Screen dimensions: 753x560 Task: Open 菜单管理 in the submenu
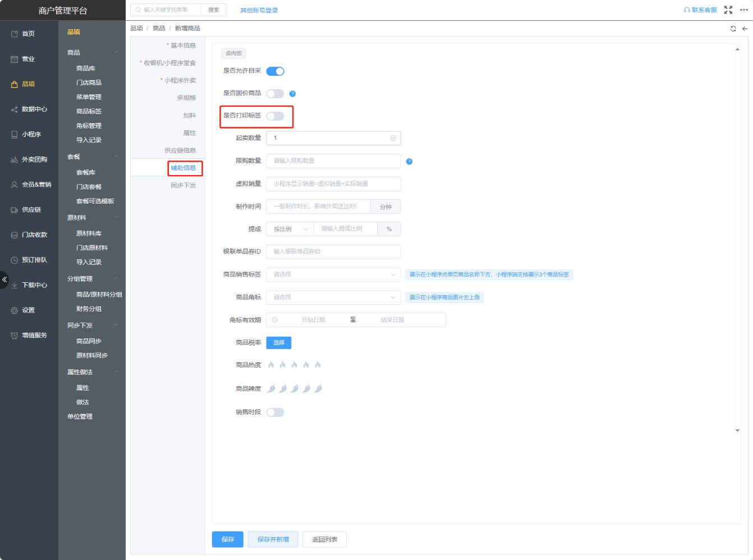coord(89,97)
